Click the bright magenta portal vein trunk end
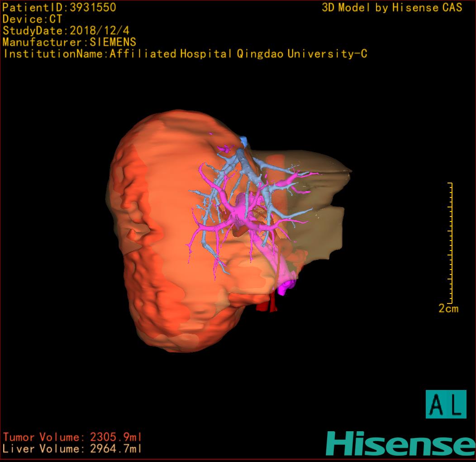476x462 pixels. point(286,286)
